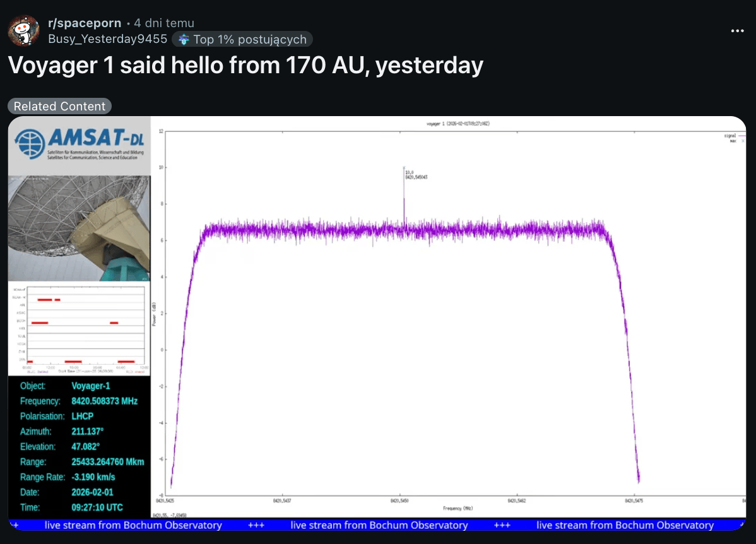Open the post titled "Voyager 1 said hello"
This screenshot has width=756, height=544.
245,66
